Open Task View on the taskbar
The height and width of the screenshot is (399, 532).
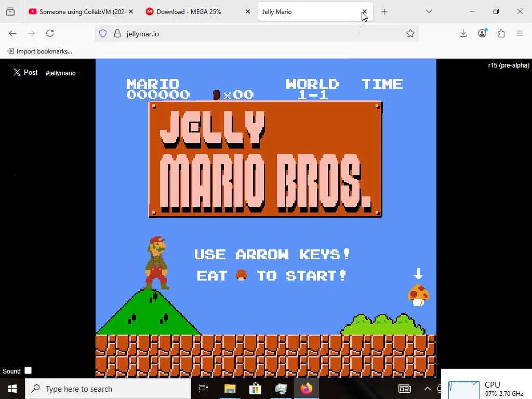(204, 389)
